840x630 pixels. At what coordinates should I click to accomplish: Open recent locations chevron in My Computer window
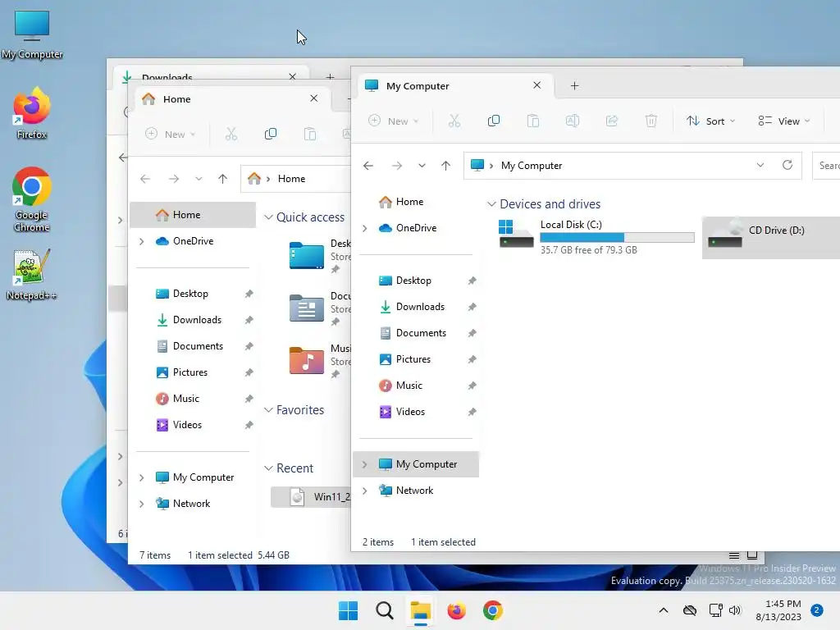[422, 166]
